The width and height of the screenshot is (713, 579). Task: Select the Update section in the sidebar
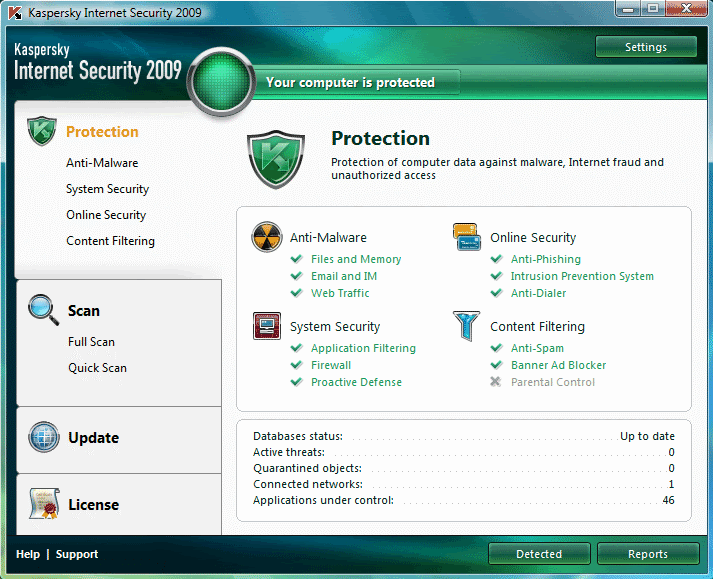coord(94,438)
